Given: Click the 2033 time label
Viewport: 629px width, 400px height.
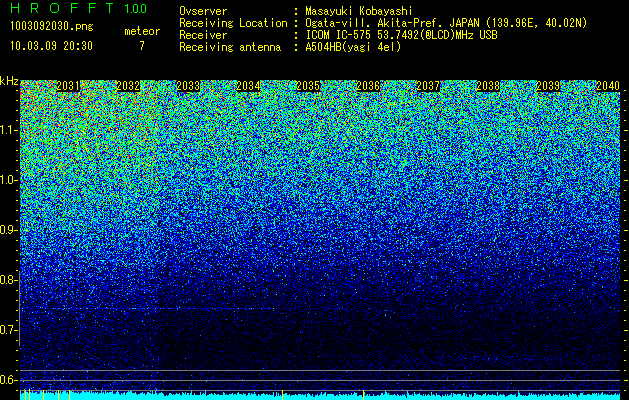Looking at the screenshot, I should pyautogui.click(x=188, y=86).
